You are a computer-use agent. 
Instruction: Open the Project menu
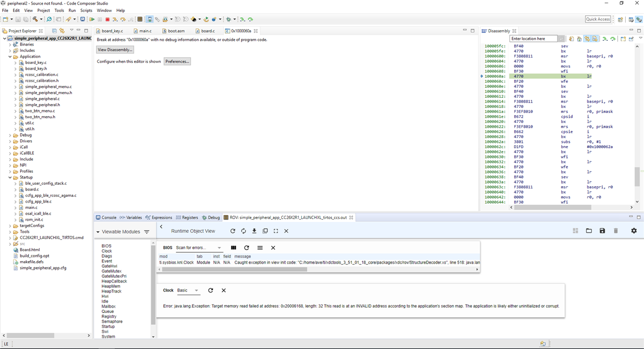click(43, 10)
